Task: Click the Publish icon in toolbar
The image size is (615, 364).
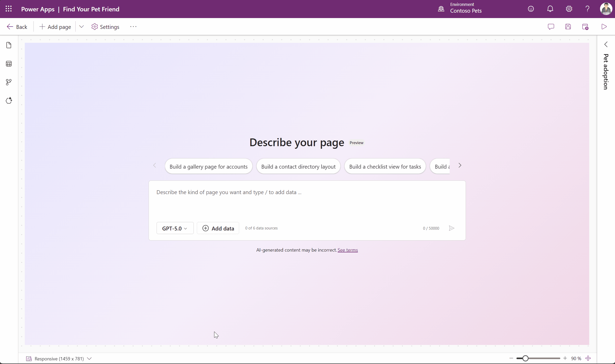Action: coord(585,27)
